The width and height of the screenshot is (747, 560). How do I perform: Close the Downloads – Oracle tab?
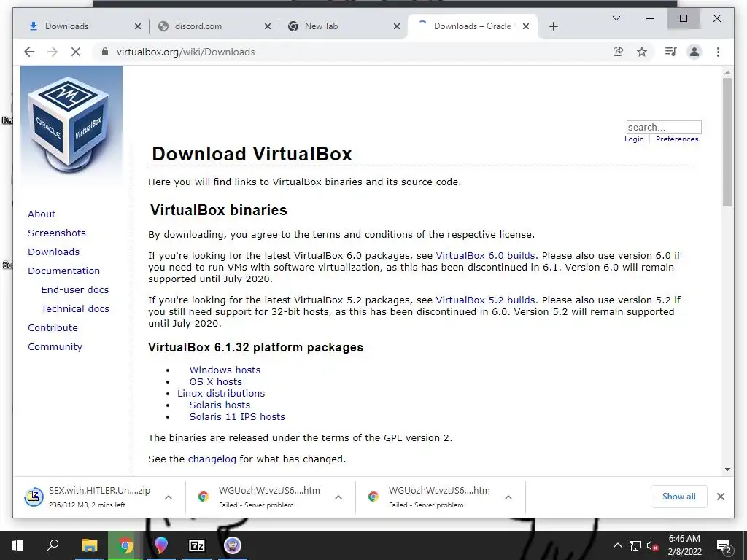(526, 26)
